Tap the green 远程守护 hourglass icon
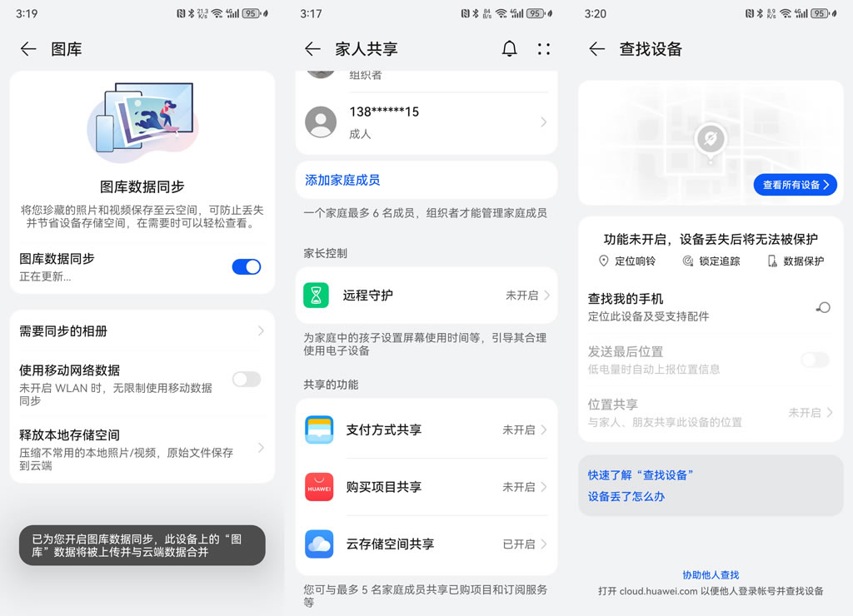Image resolution: width=853 pixels, height=616 pixels. (317, 296)
